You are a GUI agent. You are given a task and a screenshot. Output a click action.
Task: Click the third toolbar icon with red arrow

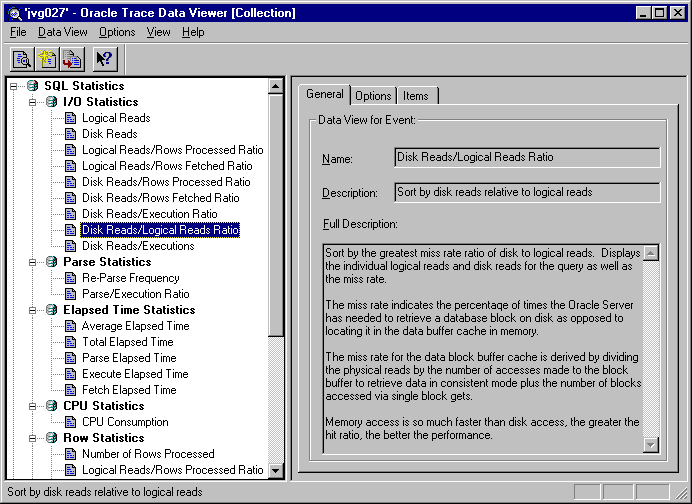pos(72,59)
